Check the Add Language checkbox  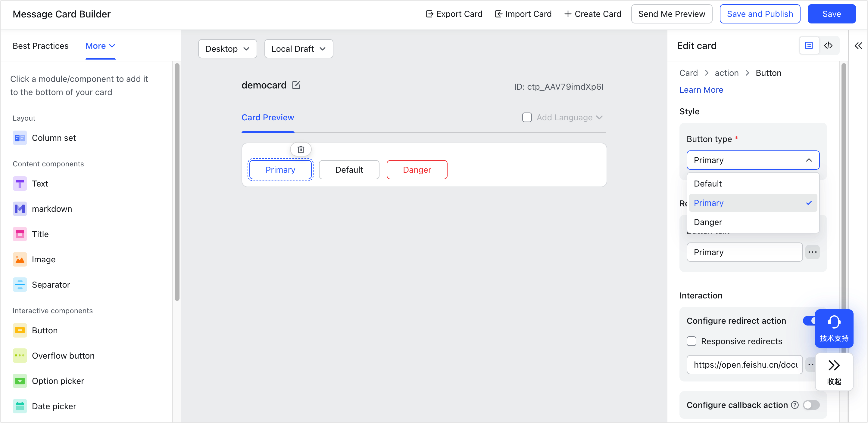click(x=527, y=117)
